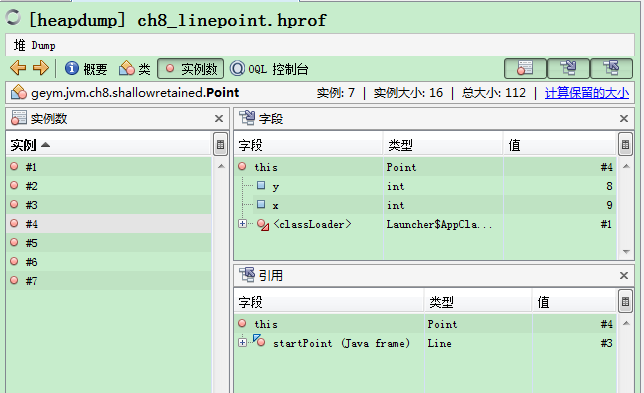Open column chooser in references table

click(626, 302)
